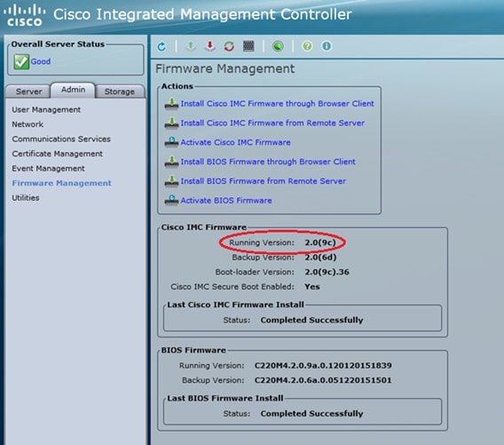
Task: Click IMC install status Completed Successfully
Action: point(311,320)
